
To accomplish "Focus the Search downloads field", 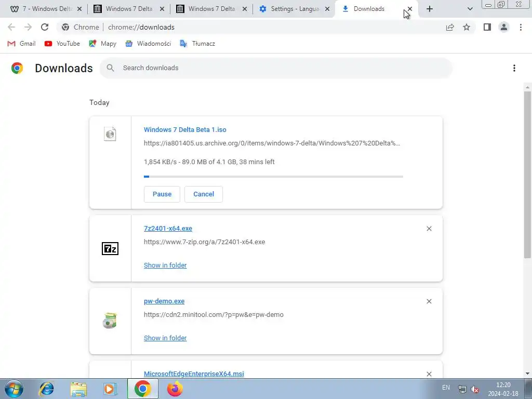I will 276,68.
